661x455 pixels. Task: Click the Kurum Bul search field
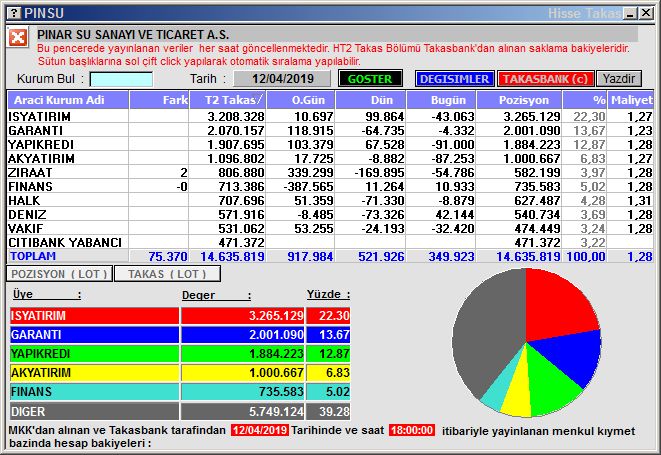pos(121,79)
